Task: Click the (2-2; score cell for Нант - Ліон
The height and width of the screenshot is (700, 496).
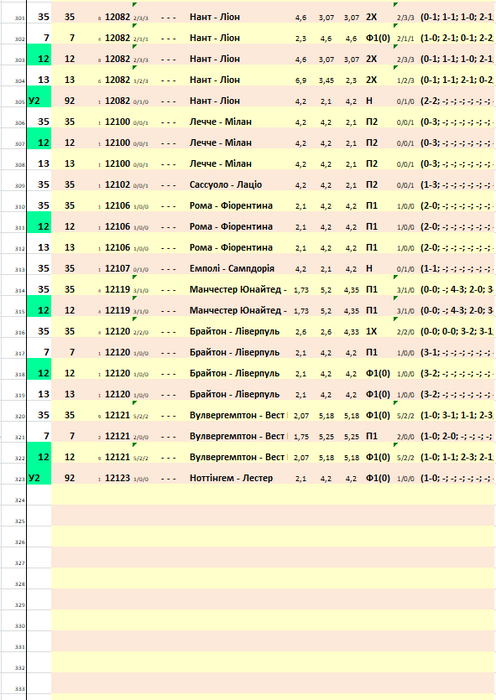Action: pos(456,101)
